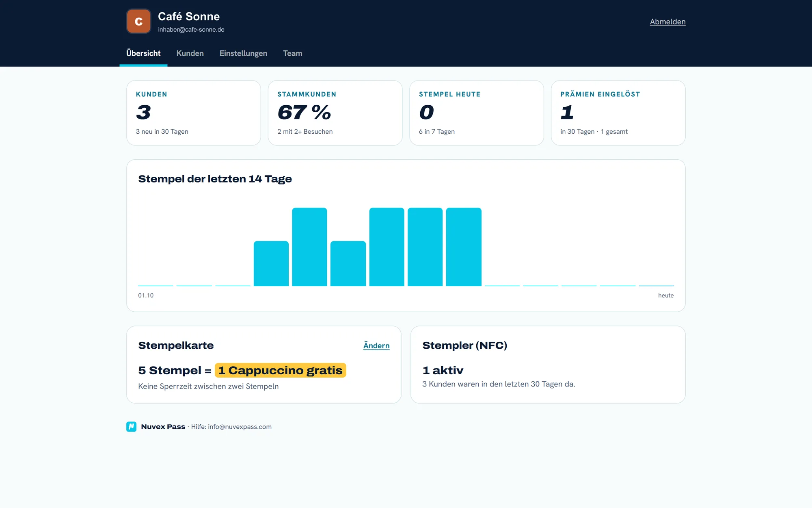Click the Stempel heute card
The height and width of the screenshot is (508, 812).
477,113
